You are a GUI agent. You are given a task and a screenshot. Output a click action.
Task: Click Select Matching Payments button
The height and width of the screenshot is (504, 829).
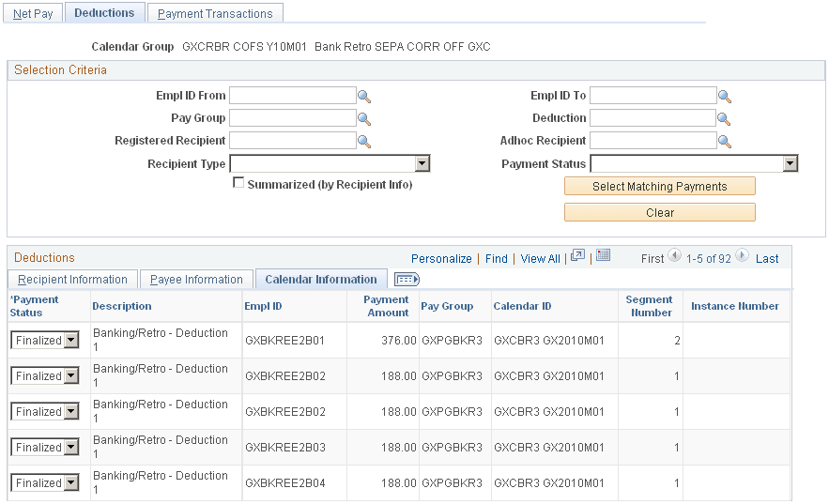[x=659, y=187]
